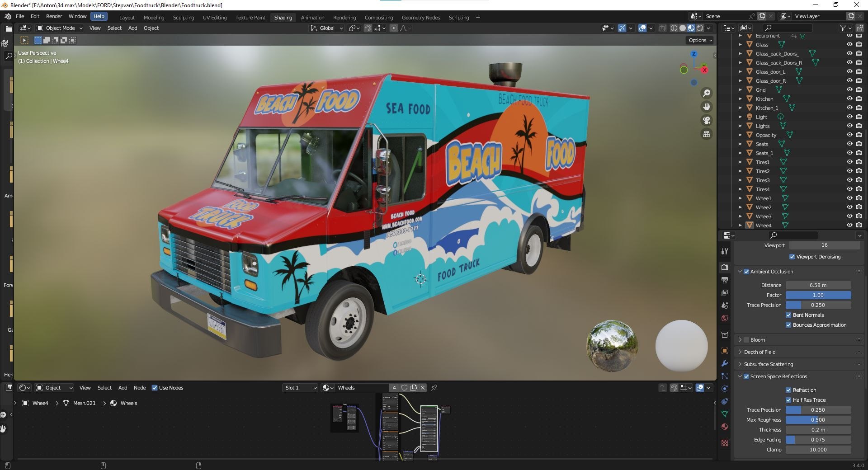The image size is (868, 470).
Task: Hide the Kitchen object with its eye icon
Action: coord(849,99)
